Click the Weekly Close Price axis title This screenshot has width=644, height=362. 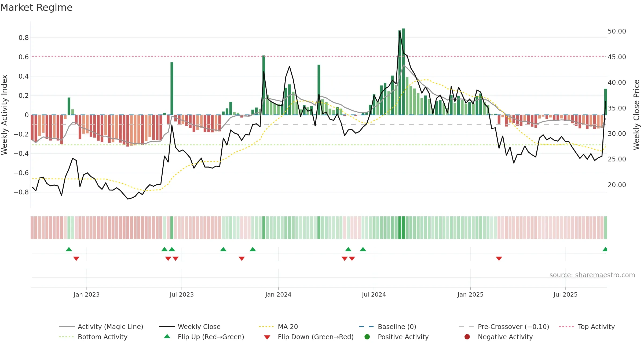click(x=636, y=115)
